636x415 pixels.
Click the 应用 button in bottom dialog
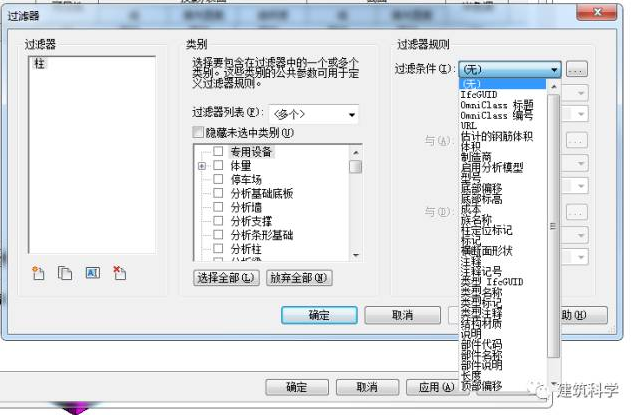click(x=429, y=387)
